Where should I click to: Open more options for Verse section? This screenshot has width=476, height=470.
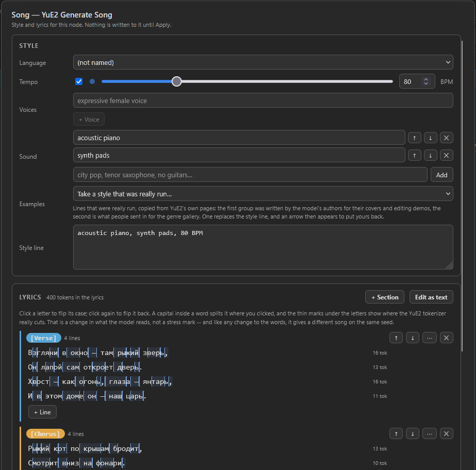pos(430,338)
